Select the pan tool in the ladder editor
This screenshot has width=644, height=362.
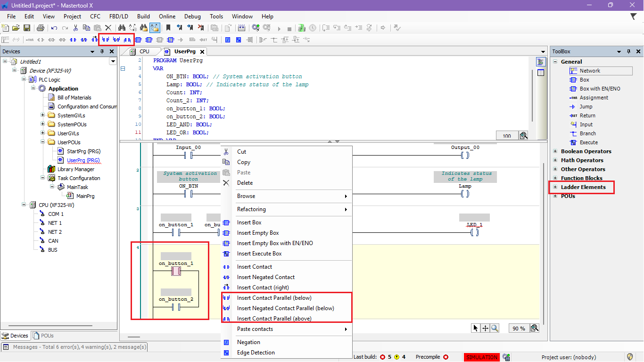pos(485,328)
